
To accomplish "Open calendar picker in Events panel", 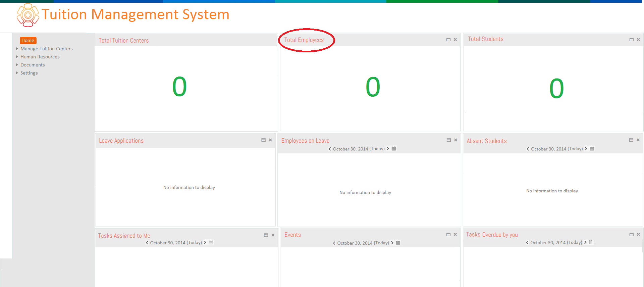I will (x=398, y=243).
